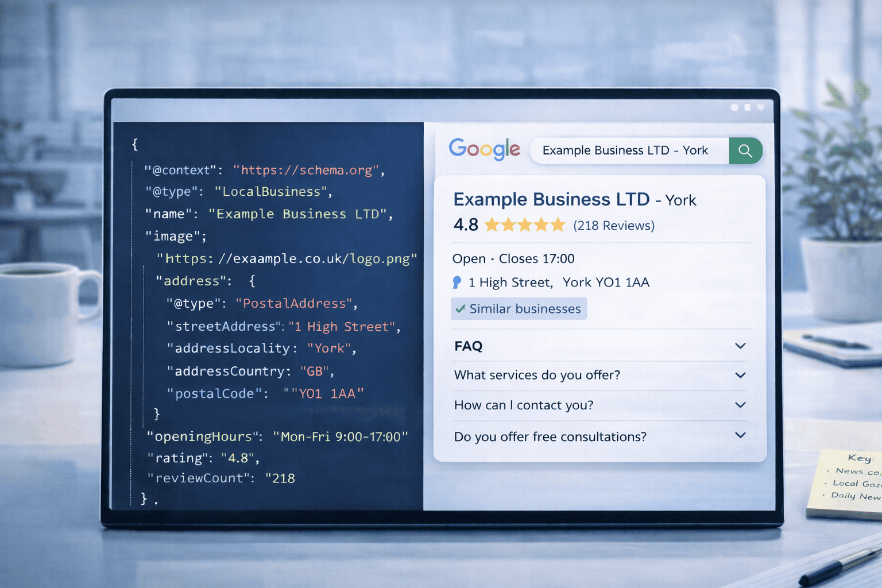
Task: Click the "Mon-Fri 9:00-17:00" value in code
Action: pyautogui.click(x=341, y=437)
